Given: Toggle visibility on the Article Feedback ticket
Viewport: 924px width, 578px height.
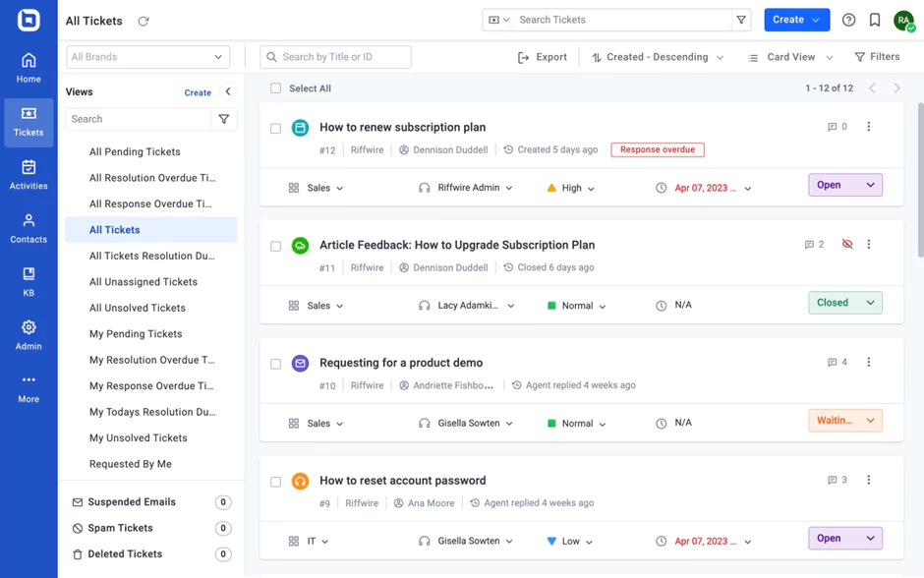Looking at the screenshot, I should [847, 245].
